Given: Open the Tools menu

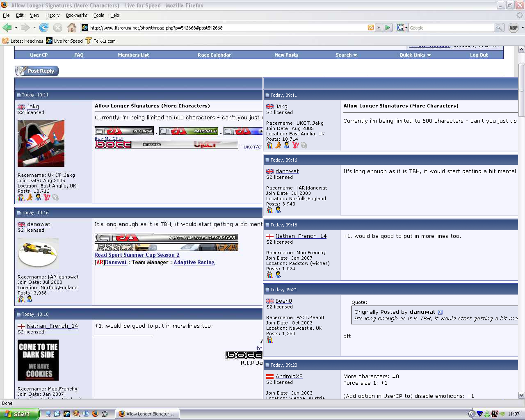Looking at the screenshot, I should (x=98, y=15).
